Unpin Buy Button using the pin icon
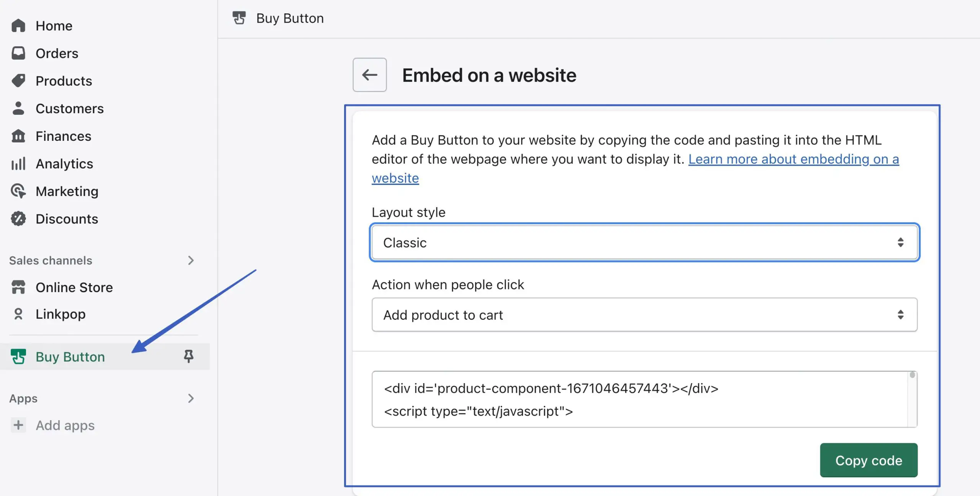Image resolution: width=980 pixels, height=496 pixels. point(188,356)
